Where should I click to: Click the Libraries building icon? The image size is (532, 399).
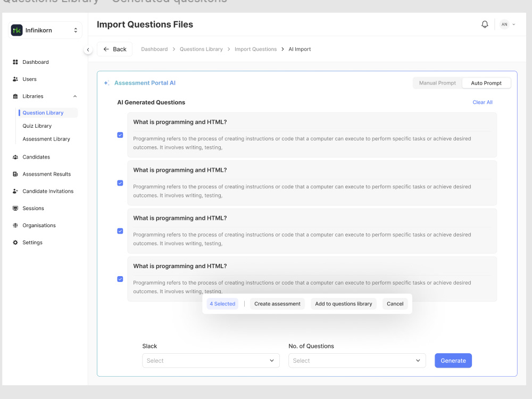[15, 96]
